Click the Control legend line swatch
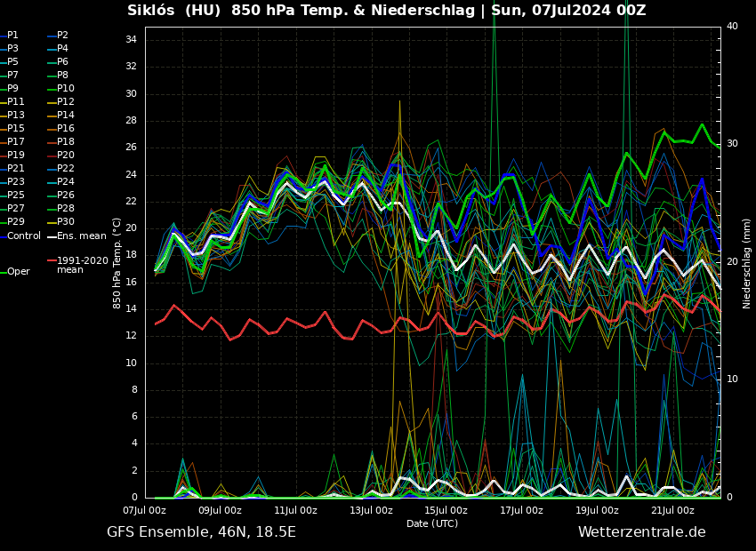 tap(3, 236)
